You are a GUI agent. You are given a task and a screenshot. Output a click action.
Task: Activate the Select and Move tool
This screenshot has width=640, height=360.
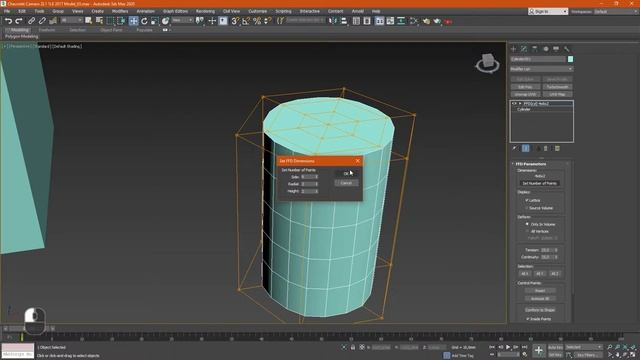tap(133, 21)
